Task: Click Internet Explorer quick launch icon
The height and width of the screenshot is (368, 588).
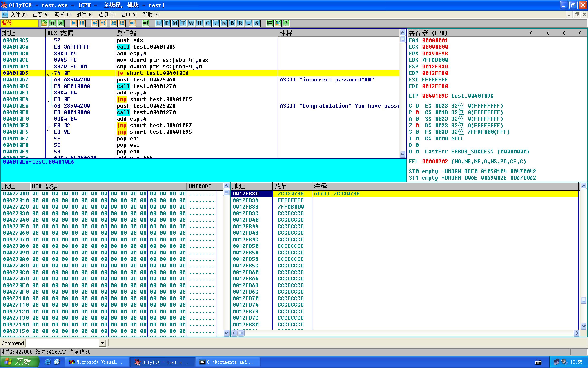Action: [x=48, y=362]
